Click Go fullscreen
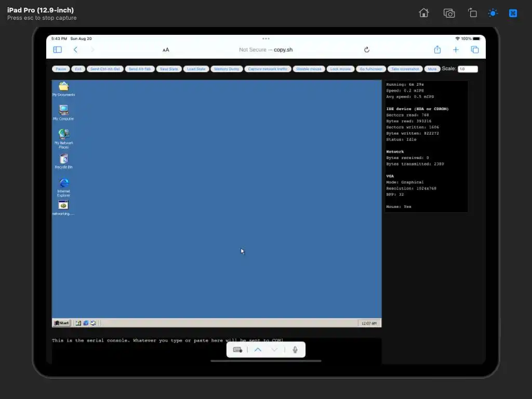This screenshot has height=399, width=532. tap(371, 69)
